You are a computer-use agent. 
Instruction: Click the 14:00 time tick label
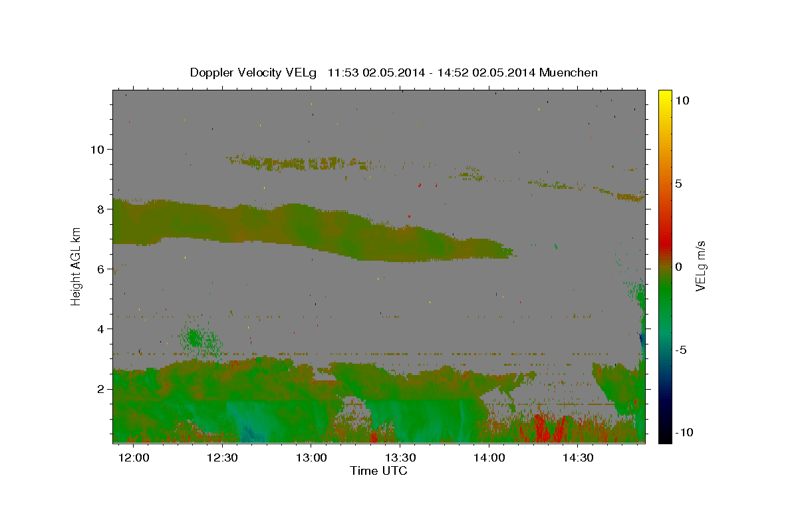[489, 458]
